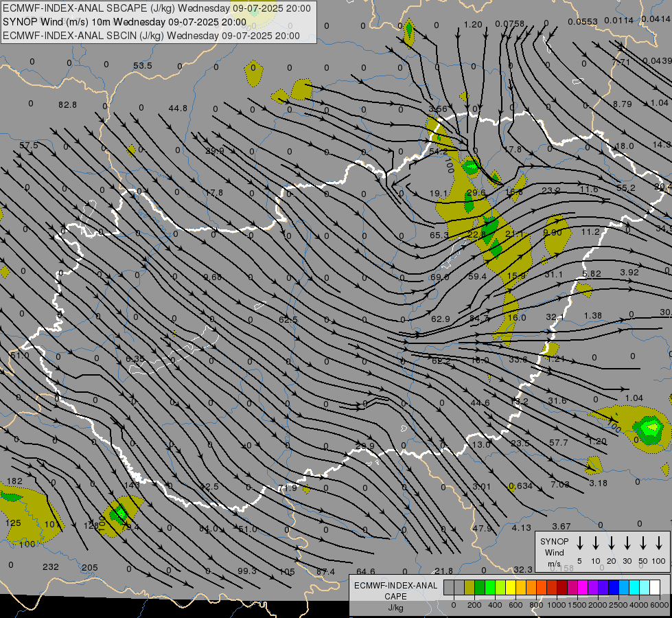This screenshot has height=618, width=672.
Task: Select the white 6000 J/kg swatch
Action: pos(655,588)
